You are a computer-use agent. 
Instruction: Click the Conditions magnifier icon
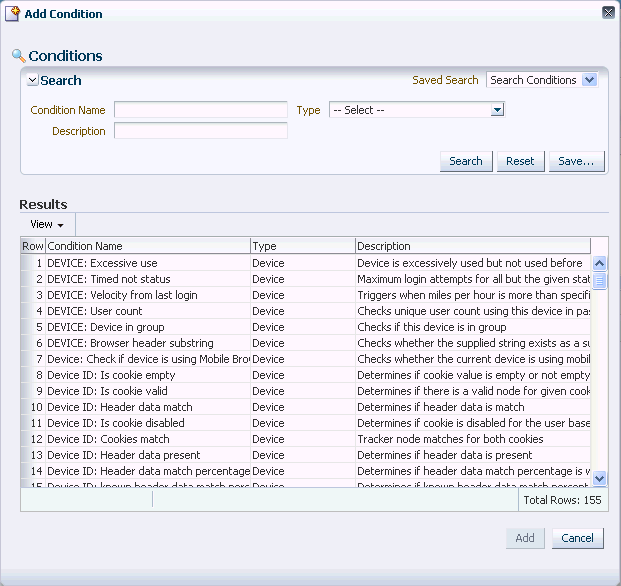[18, 56]
